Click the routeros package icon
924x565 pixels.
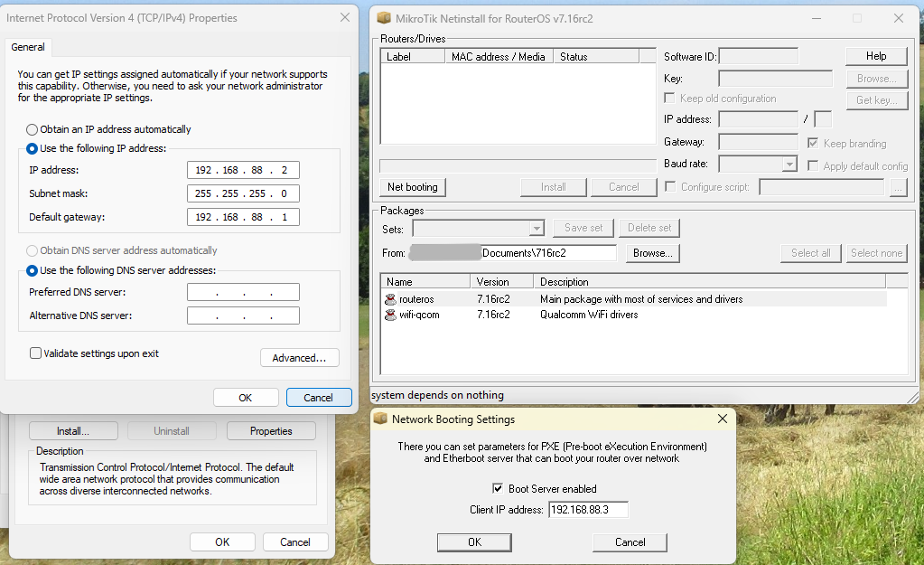coord(390,299)
